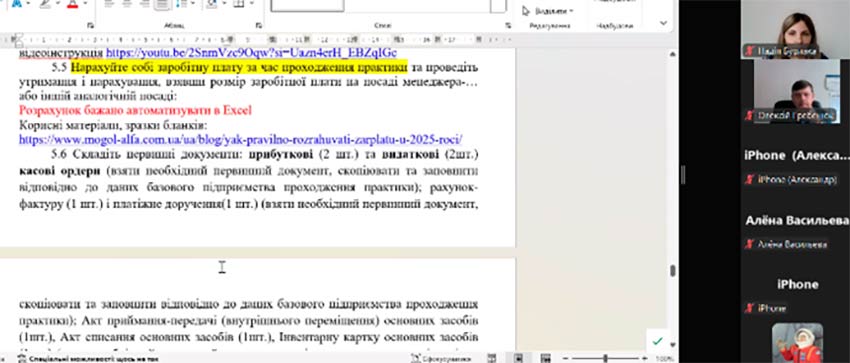Image resolution: width=850 pixels, height=363 pixels.
Task: Click the zoom in plus button
Action: (645, 359)
